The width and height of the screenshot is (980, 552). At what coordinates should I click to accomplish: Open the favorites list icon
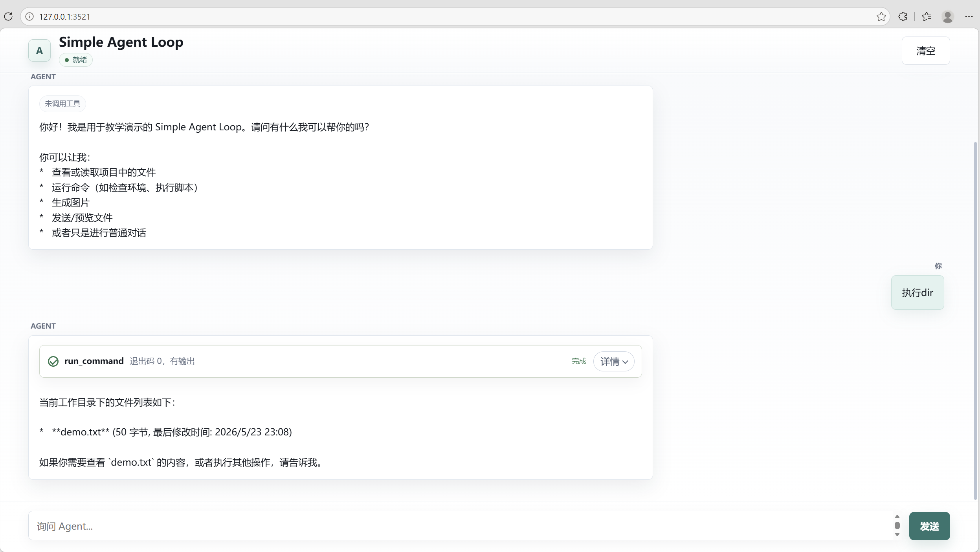pos(927,16)
